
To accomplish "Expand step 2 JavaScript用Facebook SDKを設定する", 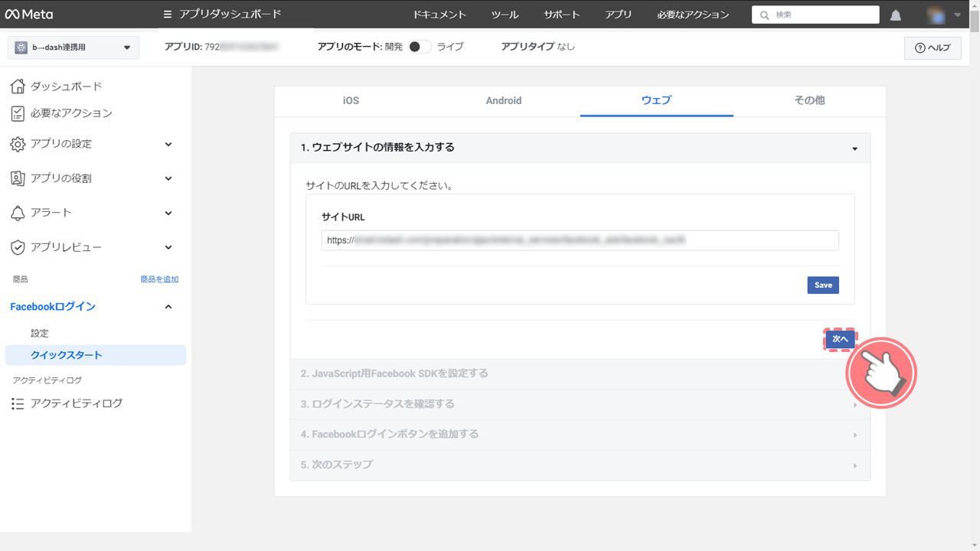I will click(x=580, y=373).
